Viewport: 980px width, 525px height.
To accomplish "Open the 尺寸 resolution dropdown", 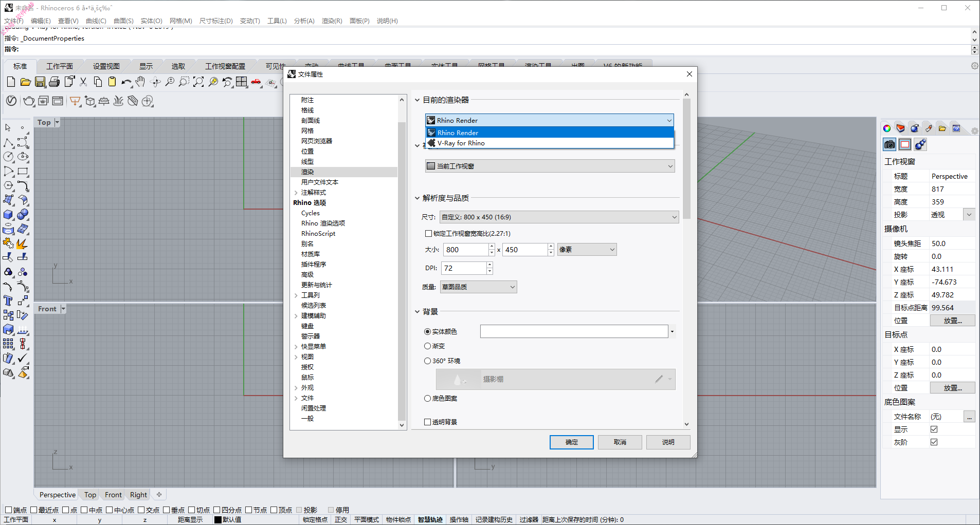I will [x=559, y=217].
